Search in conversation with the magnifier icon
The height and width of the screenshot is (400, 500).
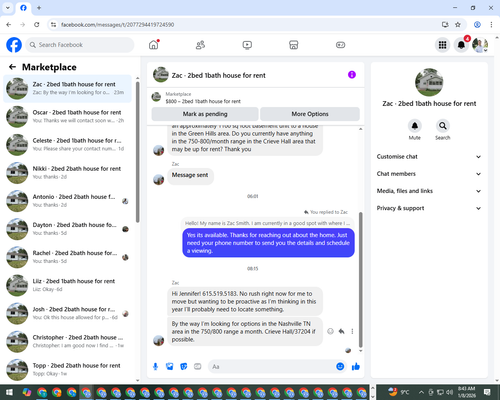pyautogui.click(x=443, y=126)
